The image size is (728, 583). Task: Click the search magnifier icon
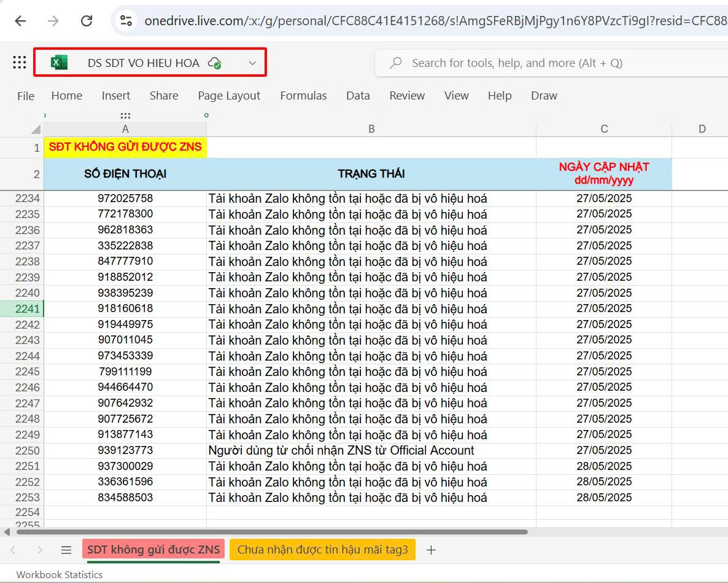[395, 63]
